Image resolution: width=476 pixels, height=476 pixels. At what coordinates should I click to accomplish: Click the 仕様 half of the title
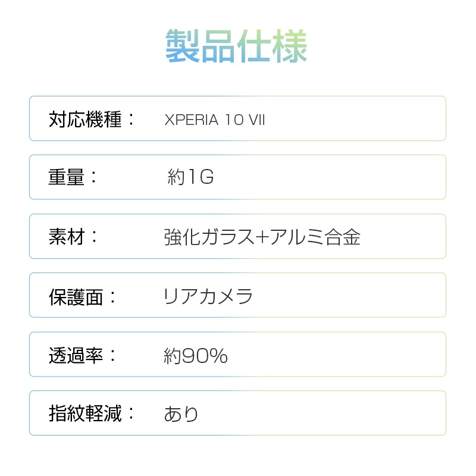[x=271, y=46]
